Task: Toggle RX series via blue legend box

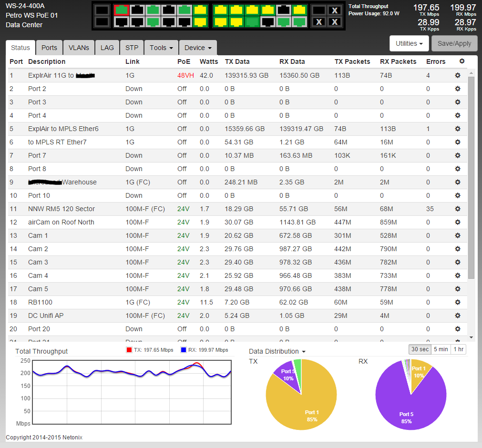Action: (x=184, y=350)
